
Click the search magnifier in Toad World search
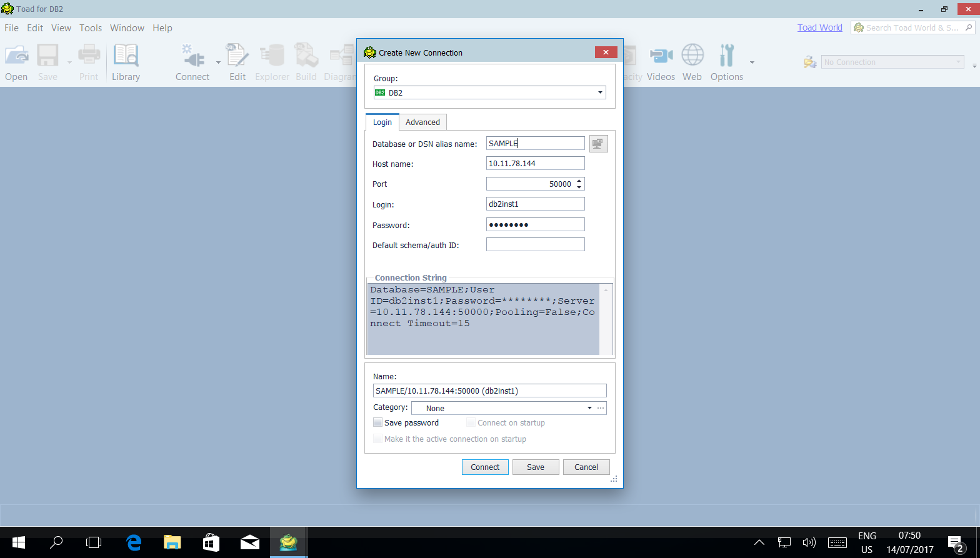click(969, 27)
